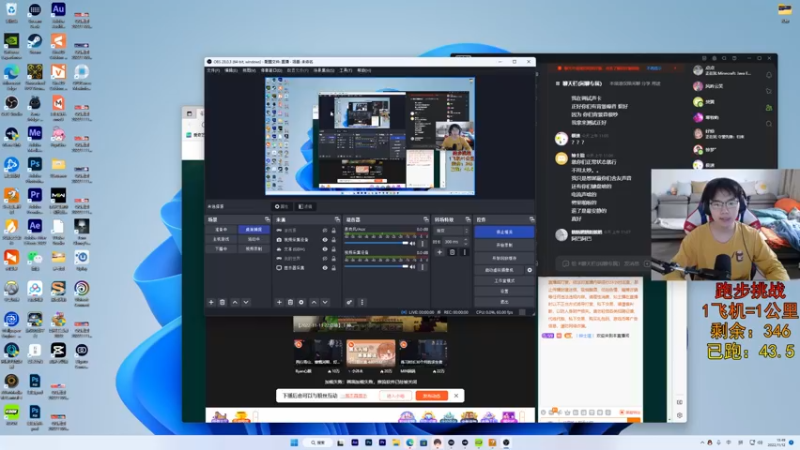This screenshot has height=450, width=800.
Task: Click the Studio Mode button in Controls
Action: [x=504, y=281]
